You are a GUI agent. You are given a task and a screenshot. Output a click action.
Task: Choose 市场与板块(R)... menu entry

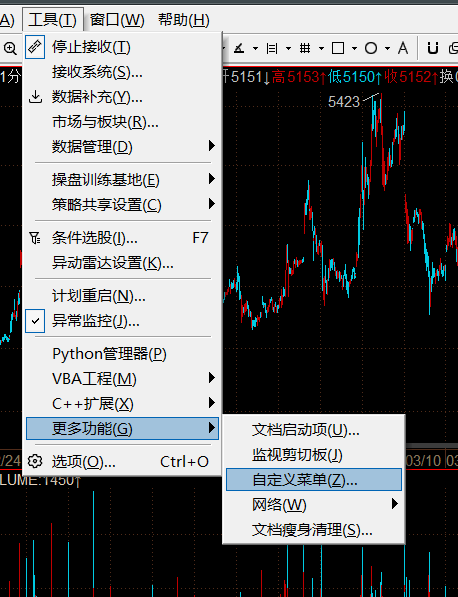coord(122,122)
